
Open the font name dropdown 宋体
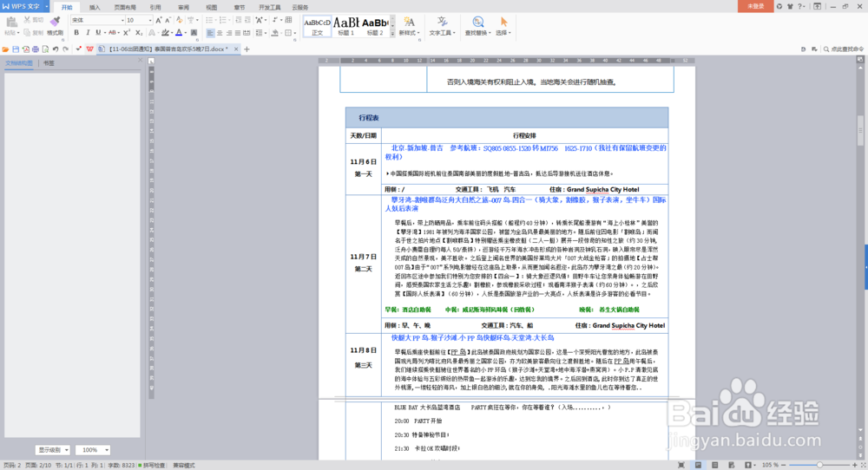point(122,20)
